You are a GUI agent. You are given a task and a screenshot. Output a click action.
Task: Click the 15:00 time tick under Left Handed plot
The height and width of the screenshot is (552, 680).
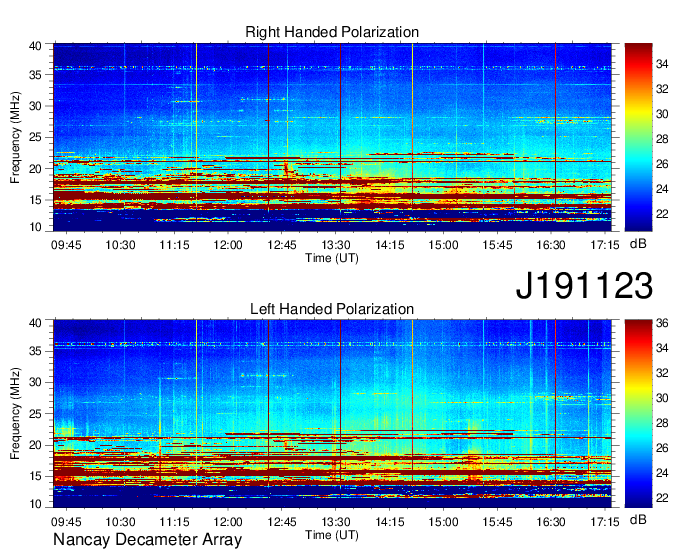443,522
